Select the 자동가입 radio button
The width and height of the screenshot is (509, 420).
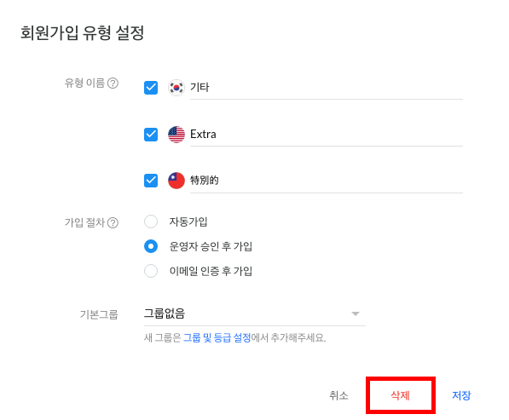point(151,222)
